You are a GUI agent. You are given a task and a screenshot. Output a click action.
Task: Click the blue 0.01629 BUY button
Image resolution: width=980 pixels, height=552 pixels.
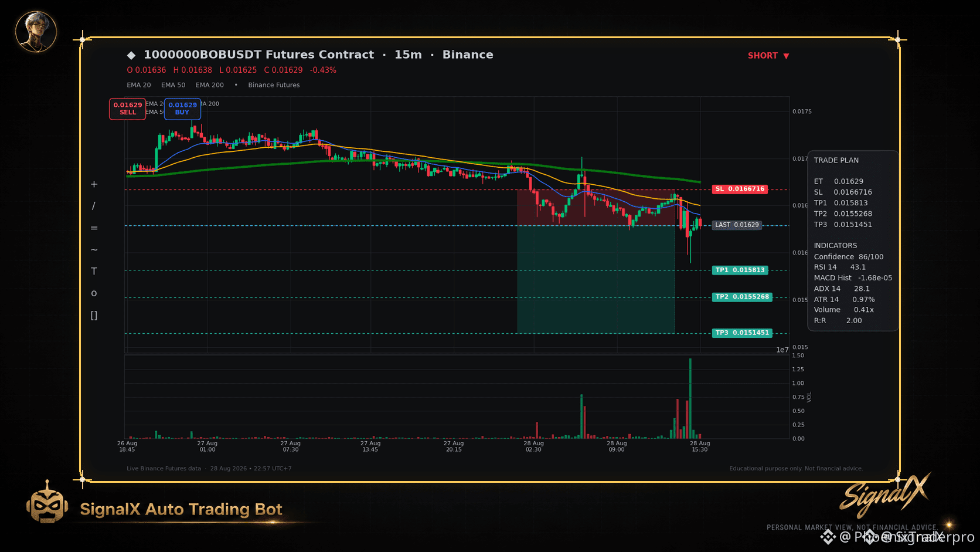pos(182,109)
